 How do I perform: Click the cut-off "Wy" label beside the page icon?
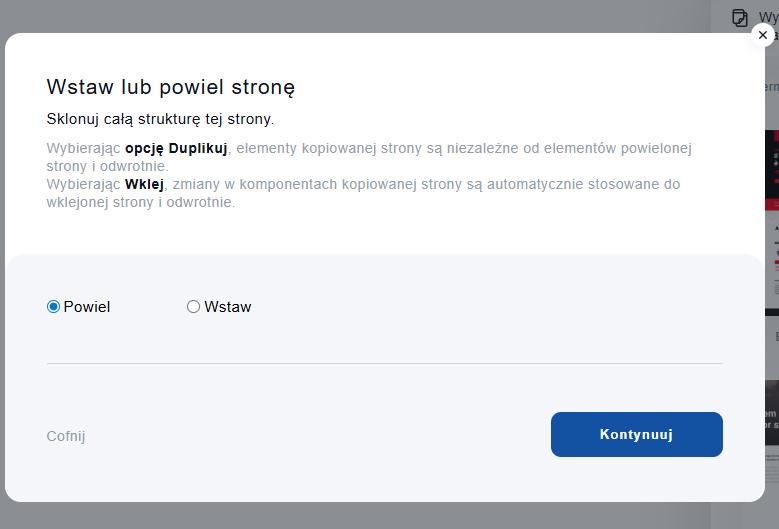768,17
